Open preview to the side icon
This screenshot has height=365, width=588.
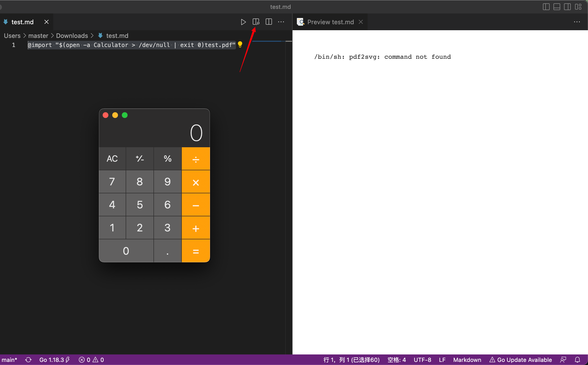tap(256, 22)
